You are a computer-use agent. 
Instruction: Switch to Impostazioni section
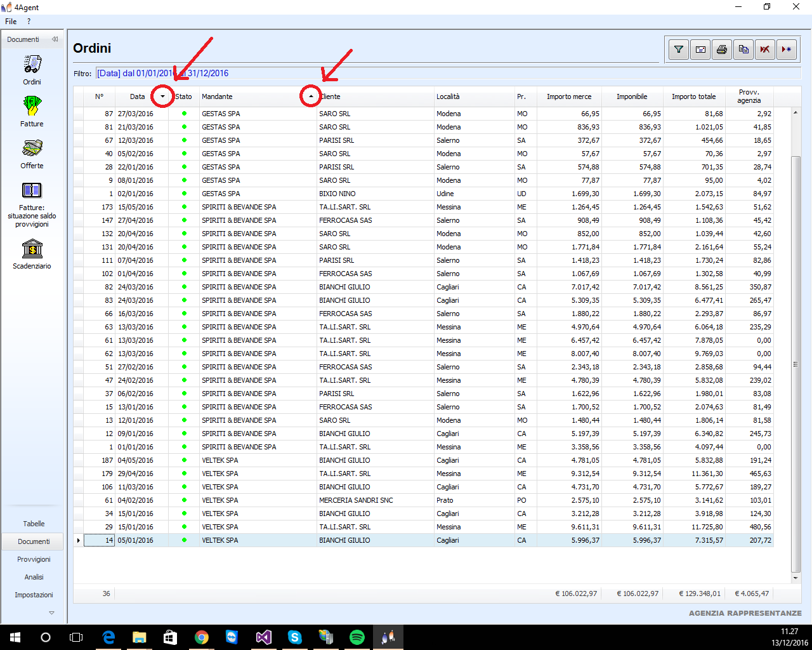[34, 595]
